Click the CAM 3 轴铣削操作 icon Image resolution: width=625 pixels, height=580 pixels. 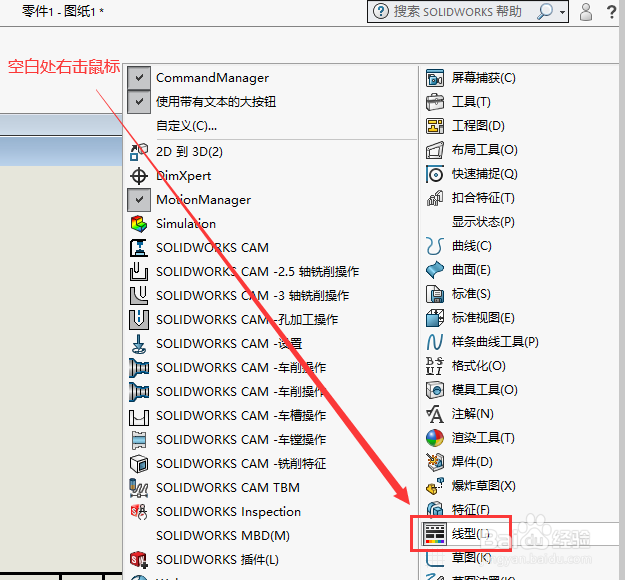coord(139,295)
